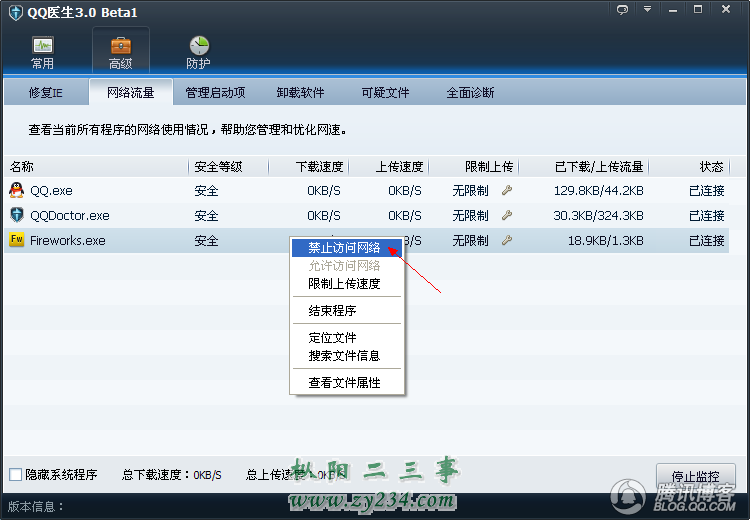The height and width of the screenshot is (520, 750).
Task: Select the Fireworks.exe process name
Action: tap(67, 241)
